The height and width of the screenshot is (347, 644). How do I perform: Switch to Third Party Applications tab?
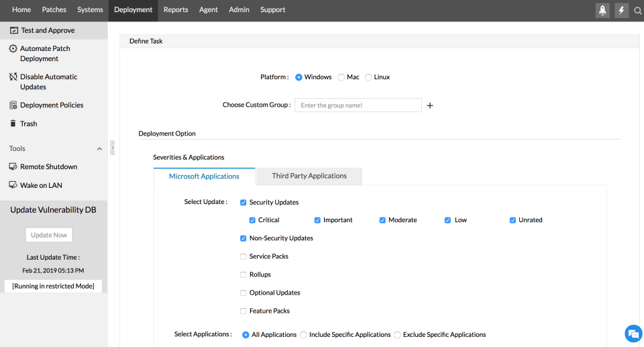[x=309, y=177]
